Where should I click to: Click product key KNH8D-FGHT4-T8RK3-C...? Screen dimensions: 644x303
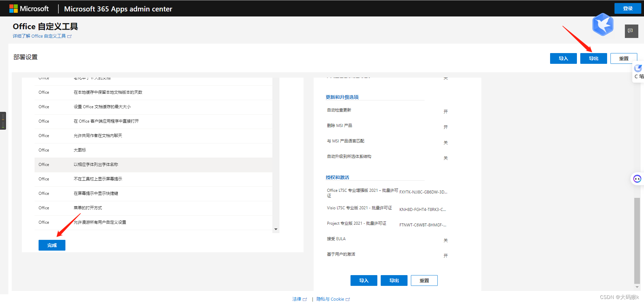pyautogui.click(x=423, y=210)
